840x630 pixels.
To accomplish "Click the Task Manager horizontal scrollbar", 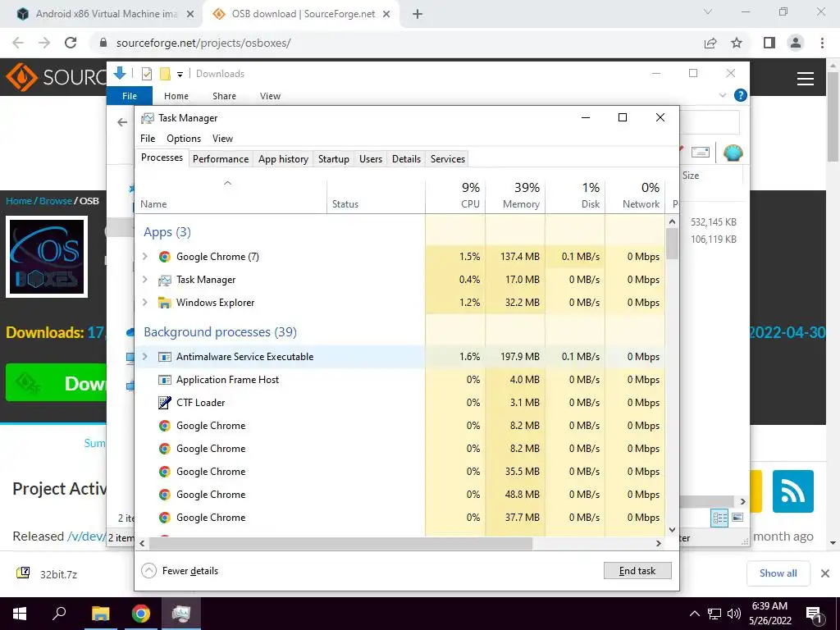I will 340,543.
